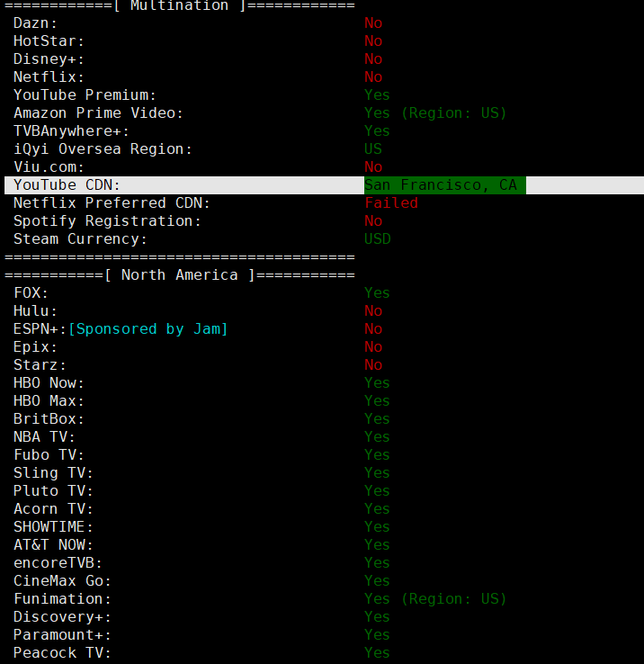Select "Amazon Prime Video:" text

98,113
